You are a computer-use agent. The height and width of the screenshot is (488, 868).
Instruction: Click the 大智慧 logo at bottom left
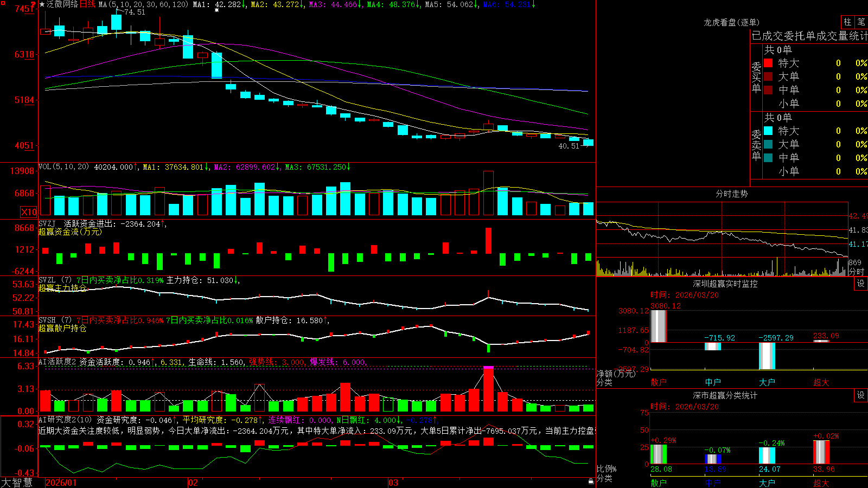click(x=17, y=482)
